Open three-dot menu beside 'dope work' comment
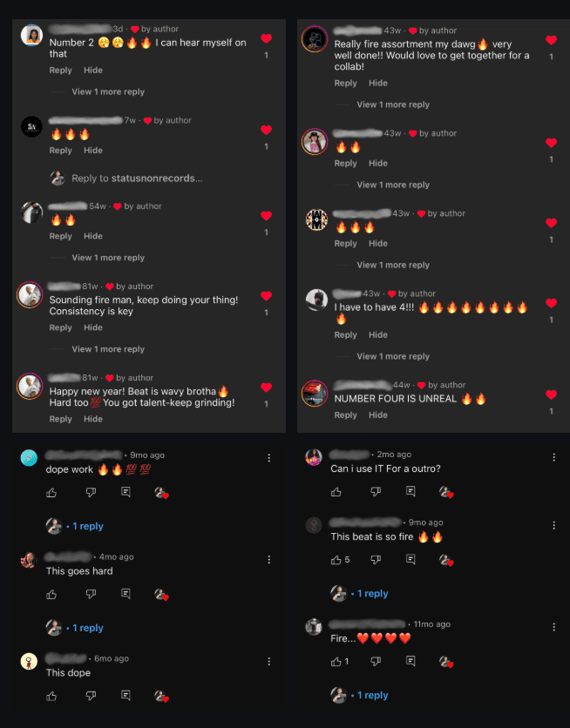Viewport: 570px width, 728px height. pyautogui.click(x=269, y=458)
